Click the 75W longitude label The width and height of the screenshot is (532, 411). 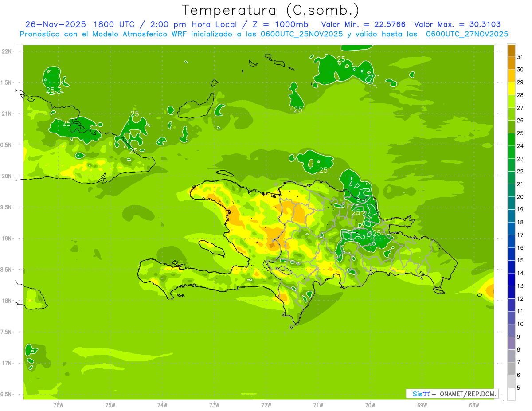pos(110,405)
